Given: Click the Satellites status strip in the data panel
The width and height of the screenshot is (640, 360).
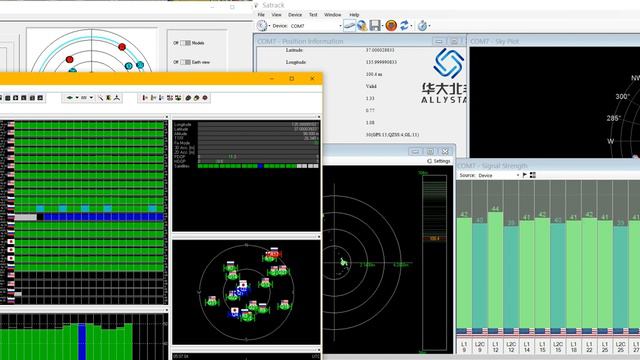Looking at the screenshot, I should 258,166.
